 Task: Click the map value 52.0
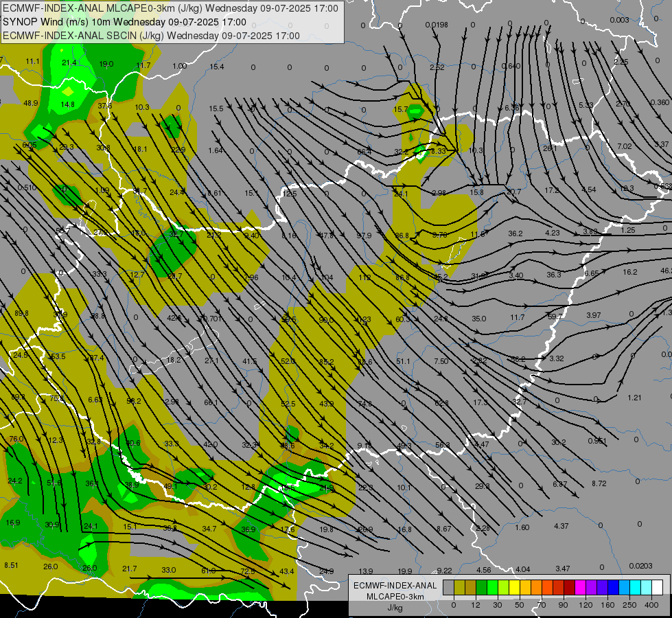[x=288, y=361]
